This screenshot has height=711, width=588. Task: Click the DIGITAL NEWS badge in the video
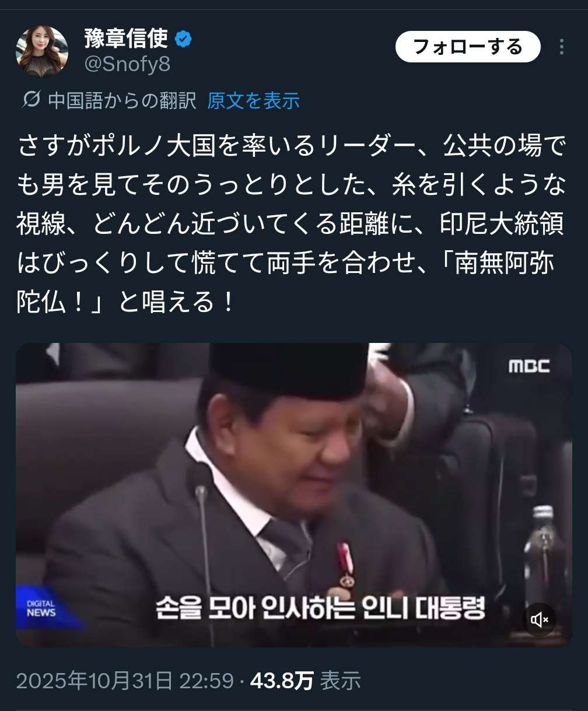(42, 608)
